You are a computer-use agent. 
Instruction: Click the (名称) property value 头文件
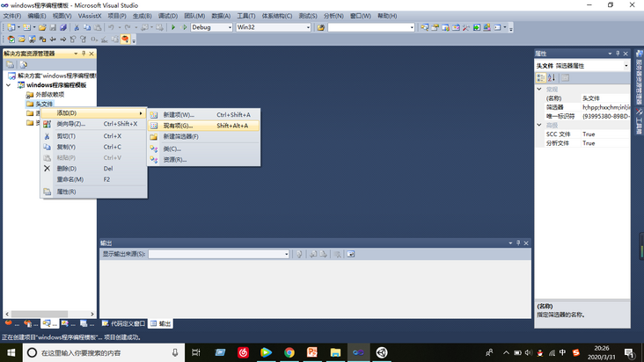coord(605,98)
